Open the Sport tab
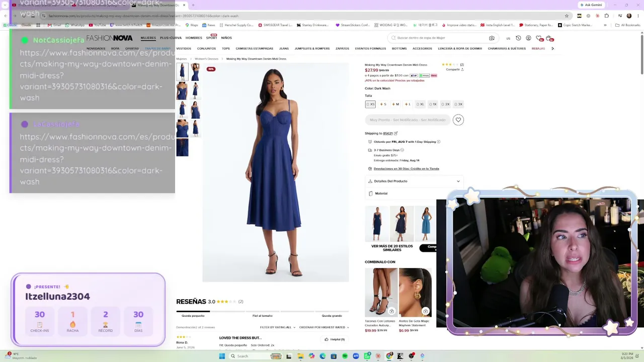644x362 pixels. [x=211, y=38]
